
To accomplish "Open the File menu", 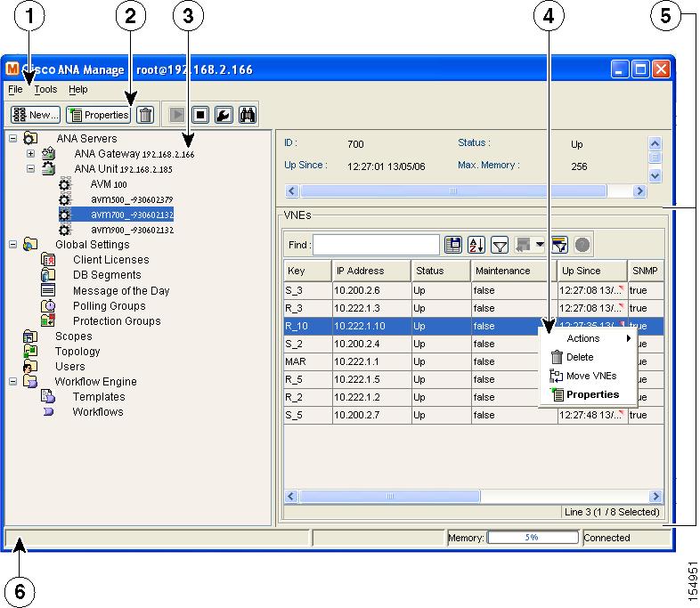I will 15,89.
